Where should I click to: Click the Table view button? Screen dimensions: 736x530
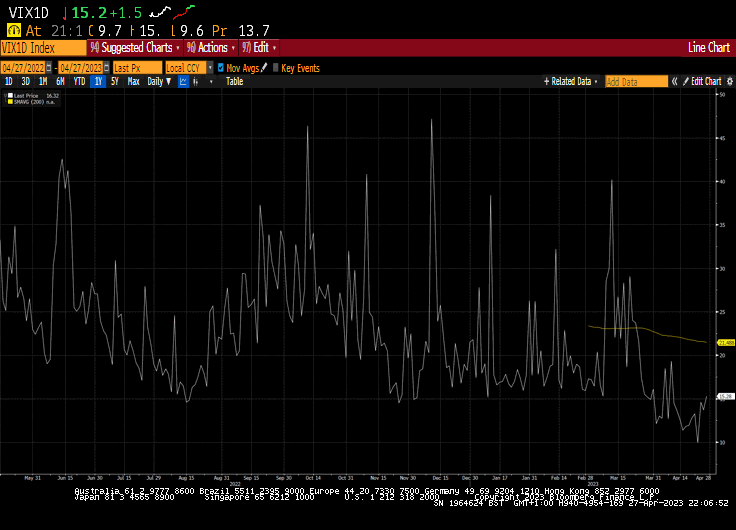click(x=234, y=81)
